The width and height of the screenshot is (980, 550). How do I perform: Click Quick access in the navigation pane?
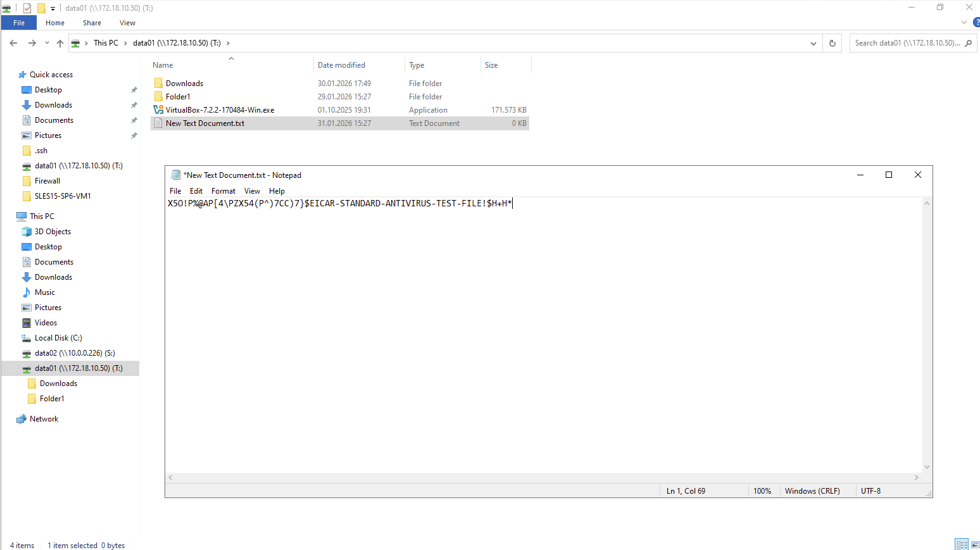(51, 75)
